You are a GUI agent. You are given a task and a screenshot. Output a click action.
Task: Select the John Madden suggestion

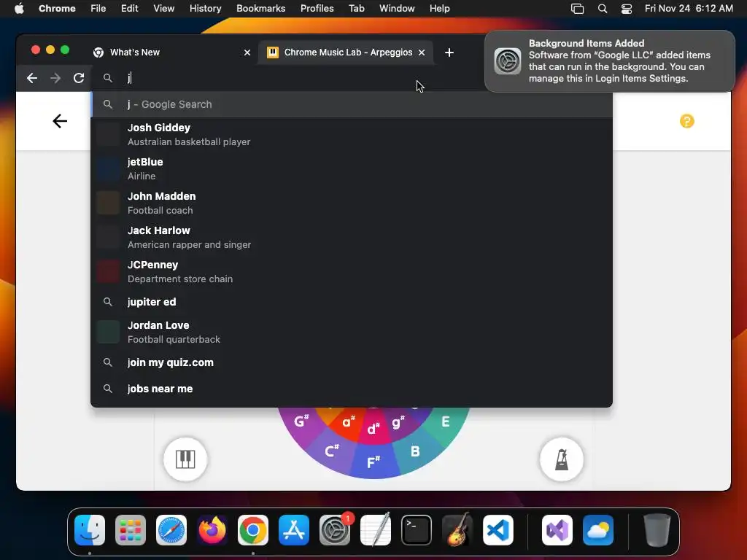click(352, 203)
